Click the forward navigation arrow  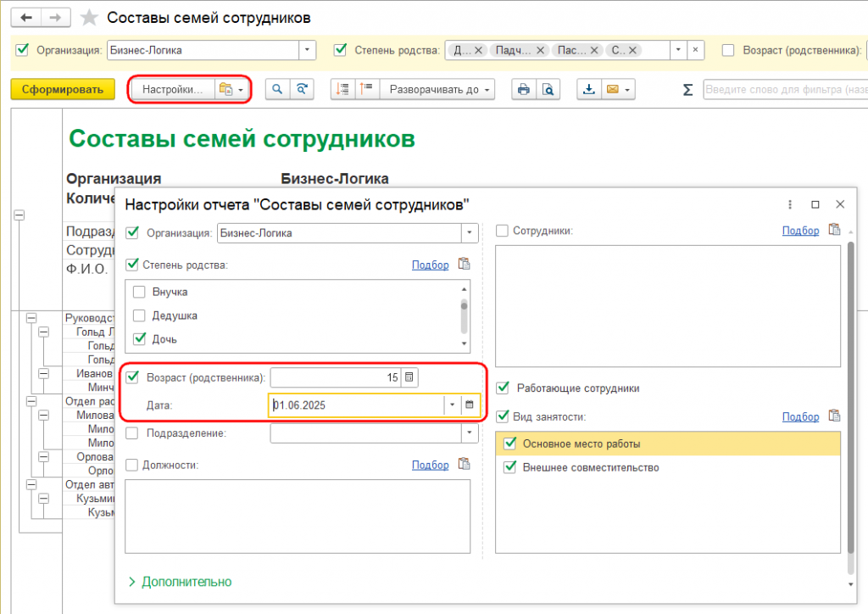pyautogui.click(x=55, y=18)
